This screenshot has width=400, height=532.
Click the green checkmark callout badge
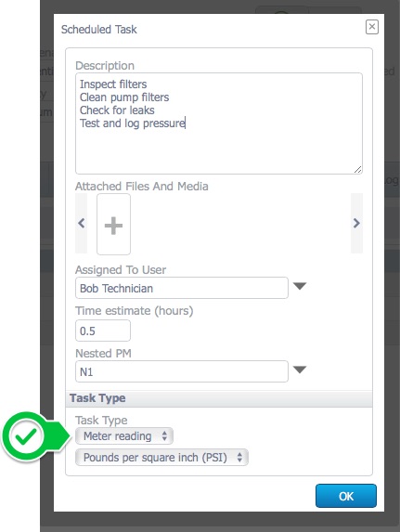26,436
